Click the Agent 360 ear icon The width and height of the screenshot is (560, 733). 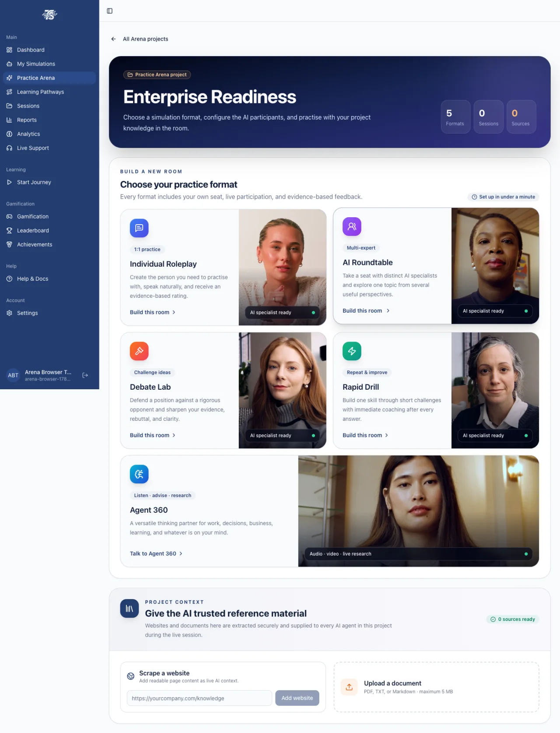139,474
